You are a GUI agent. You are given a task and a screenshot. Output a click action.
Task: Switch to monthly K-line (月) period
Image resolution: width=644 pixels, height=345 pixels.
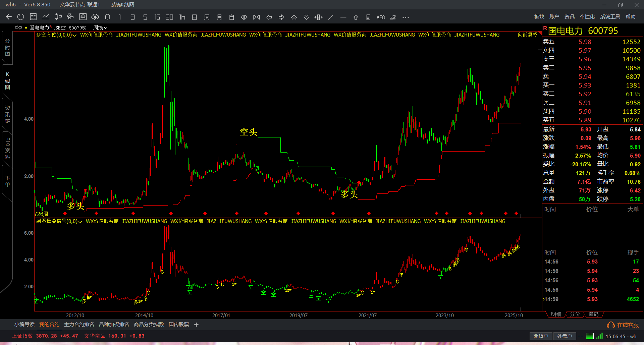[219, 17]
